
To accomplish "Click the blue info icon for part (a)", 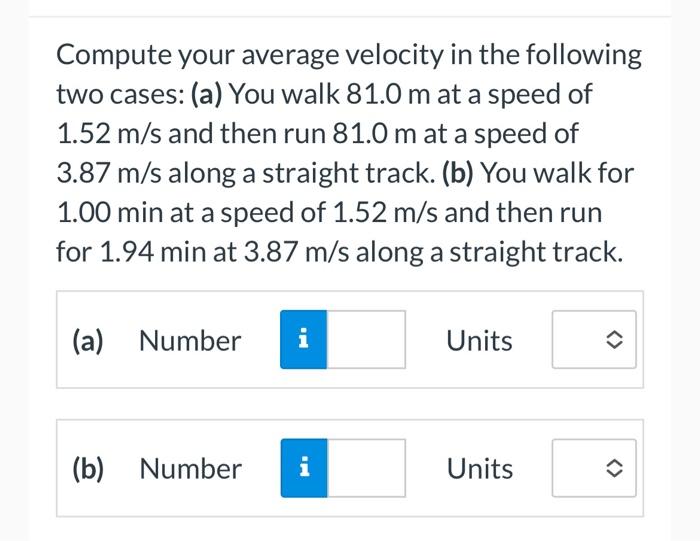I will pyautogui.click(x=304, y=339).
